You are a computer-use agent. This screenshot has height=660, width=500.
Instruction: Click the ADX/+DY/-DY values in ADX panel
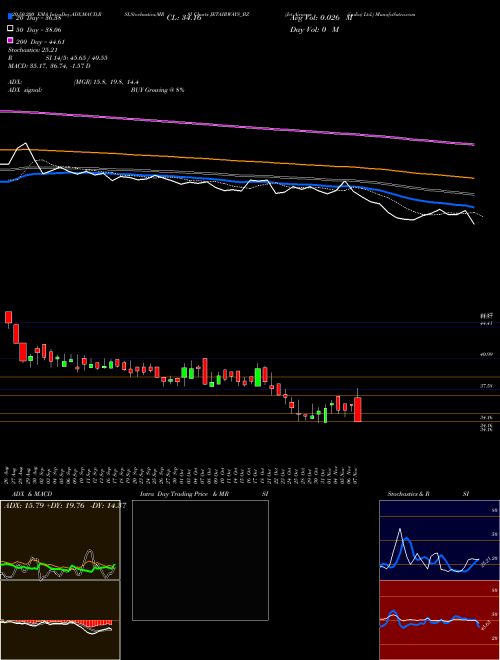tap(64, 505)
